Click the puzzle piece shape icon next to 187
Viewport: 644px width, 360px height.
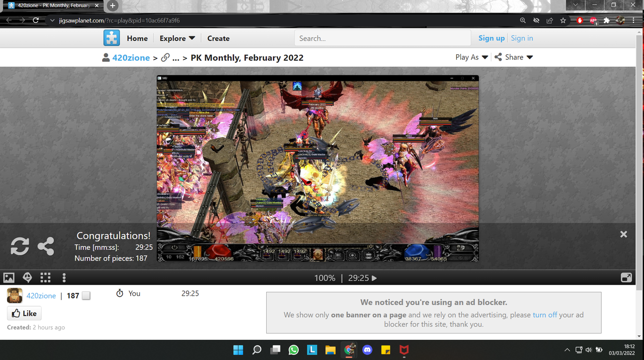point(86,296)
